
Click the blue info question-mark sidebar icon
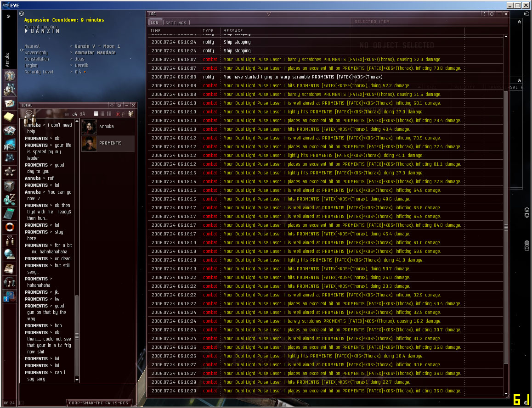10,296
